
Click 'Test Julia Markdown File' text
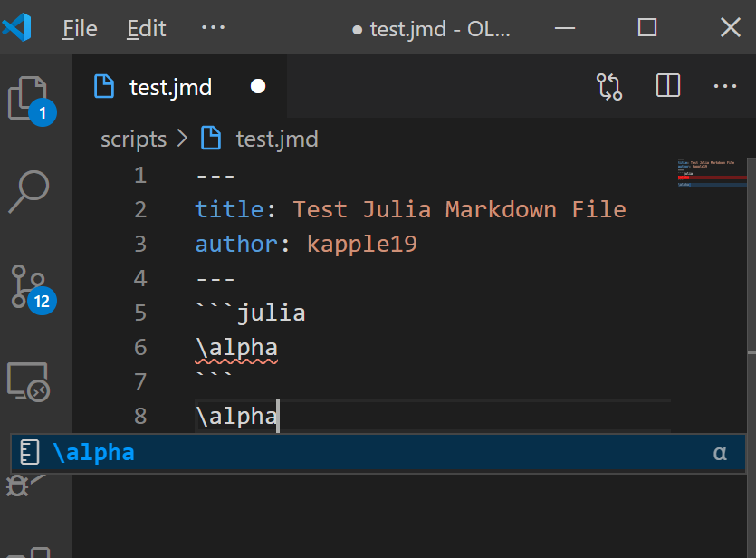pyautogui.click(x=459, y=210)
